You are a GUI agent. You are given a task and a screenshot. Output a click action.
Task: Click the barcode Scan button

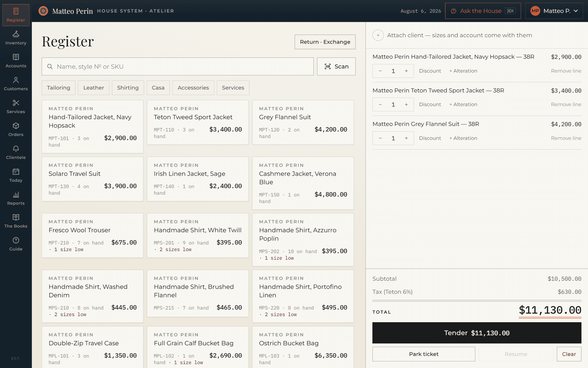tap(336, 67)
